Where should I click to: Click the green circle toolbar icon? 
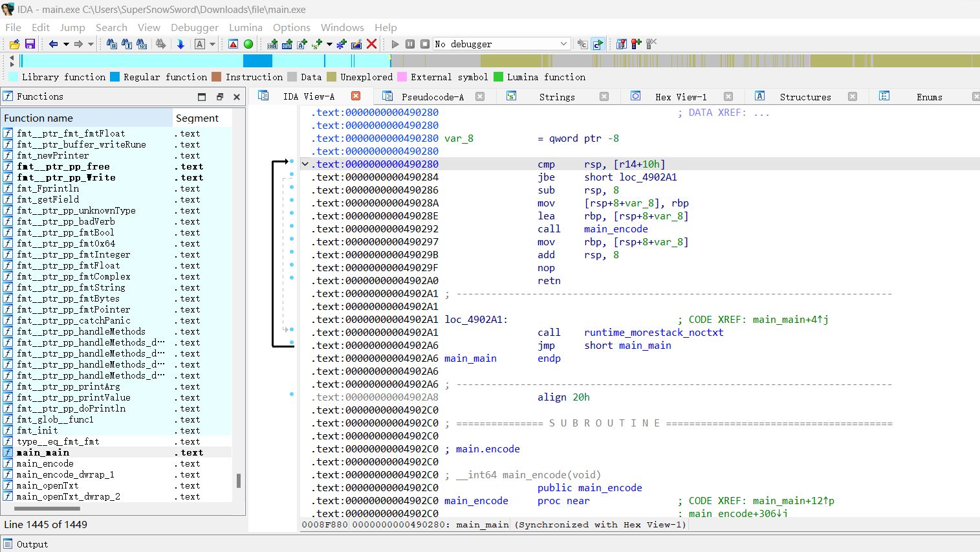[x=248, y=44]
